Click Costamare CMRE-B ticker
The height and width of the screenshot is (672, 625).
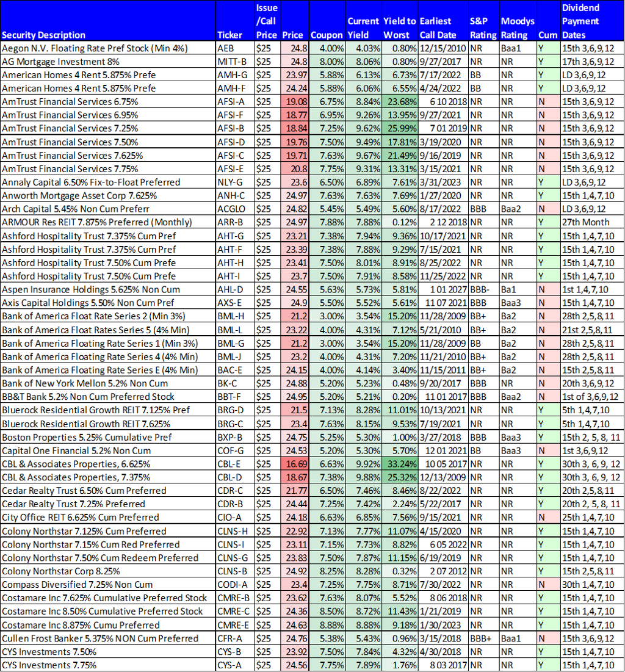[235, 598]
